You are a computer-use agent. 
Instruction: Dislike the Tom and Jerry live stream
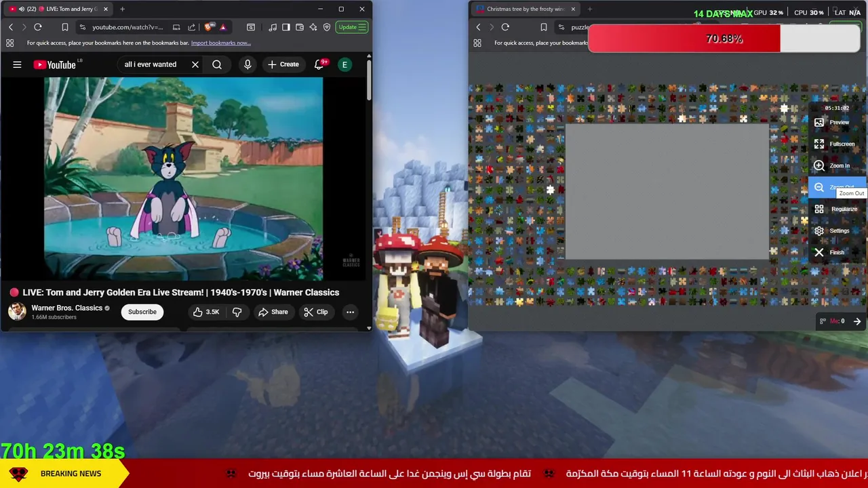[x=237, y=312]
